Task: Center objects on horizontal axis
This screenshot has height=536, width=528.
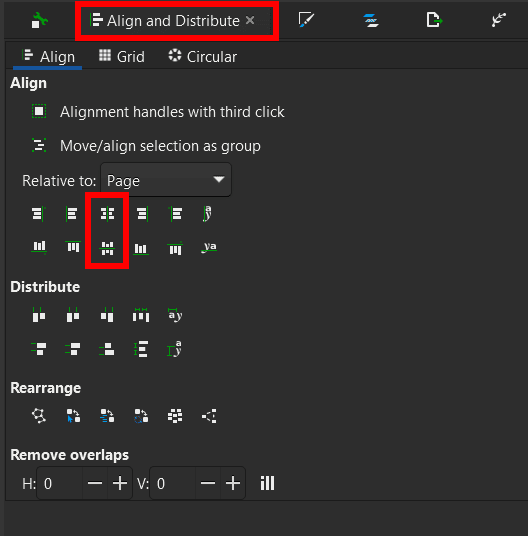Action: [107, 248]
